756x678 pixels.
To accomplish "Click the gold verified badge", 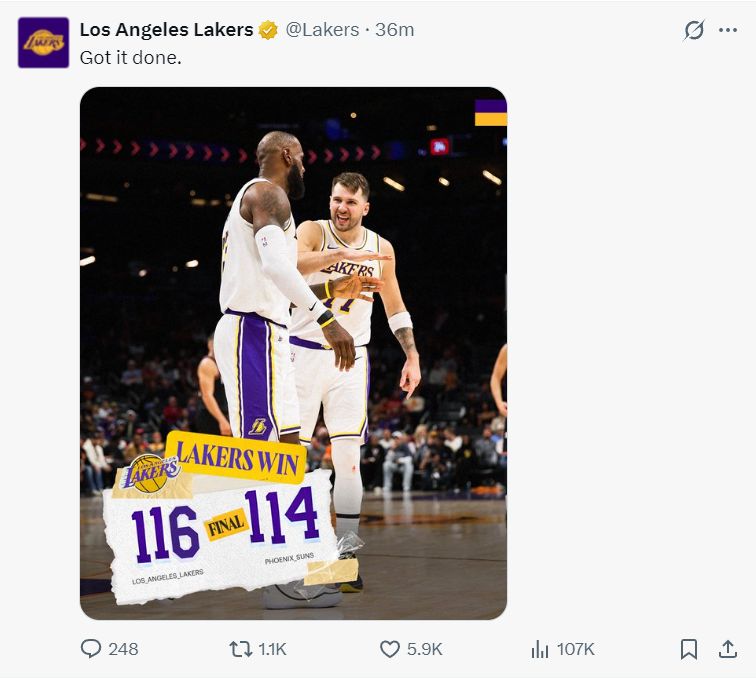I will click(268, 30).
